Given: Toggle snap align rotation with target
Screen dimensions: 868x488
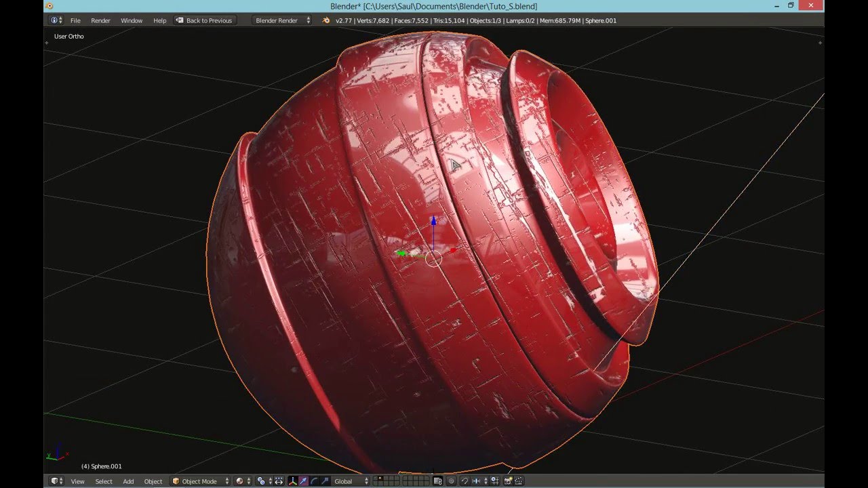Looking at the screenshot, I should point(495,481).
